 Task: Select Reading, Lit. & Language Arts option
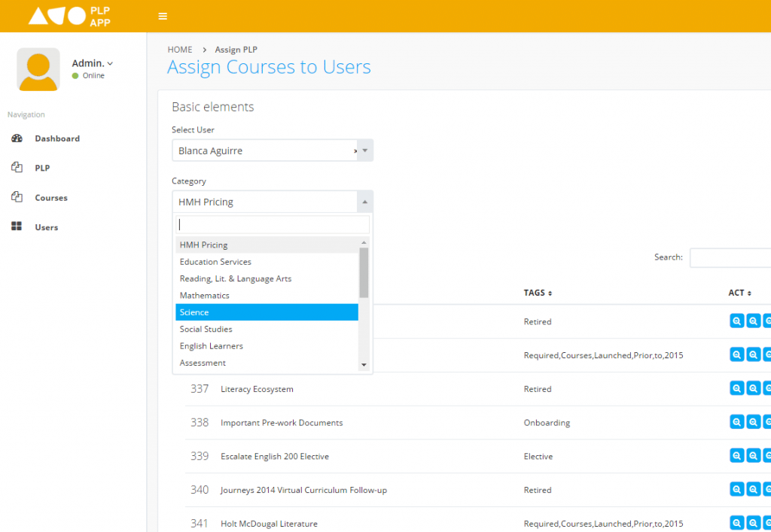click(x=267, y=278)
